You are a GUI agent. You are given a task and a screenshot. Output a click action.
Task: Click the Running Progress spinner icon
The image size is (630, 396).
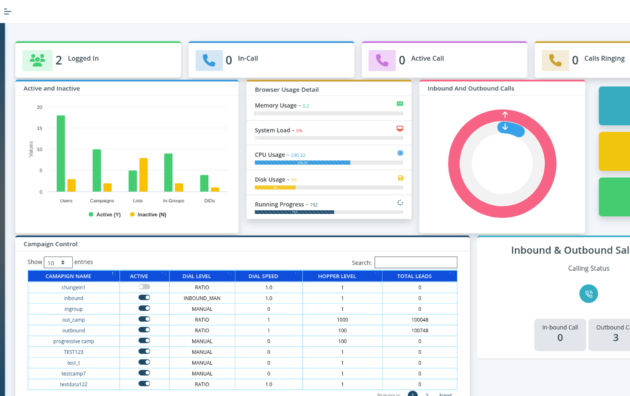400,203
